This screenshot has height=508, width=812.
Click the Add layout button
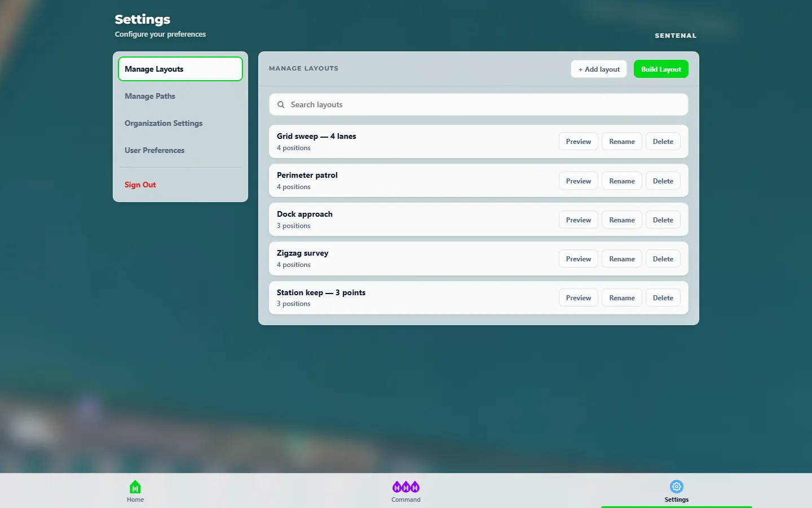coord(599,69)
